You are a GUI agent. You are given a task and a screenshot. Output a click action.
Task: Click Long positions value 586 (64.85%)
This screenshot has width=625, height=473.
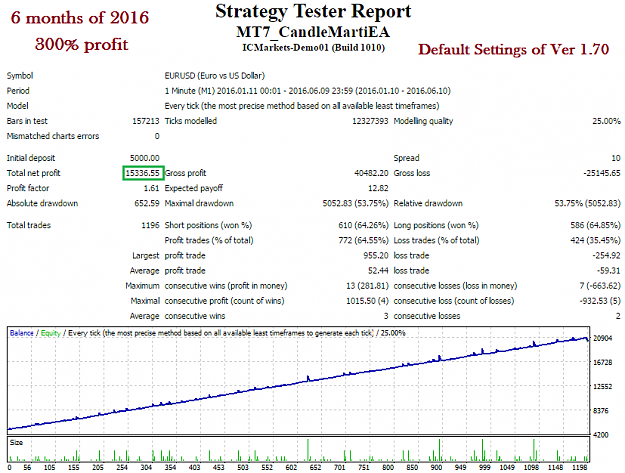coord(595,226)
